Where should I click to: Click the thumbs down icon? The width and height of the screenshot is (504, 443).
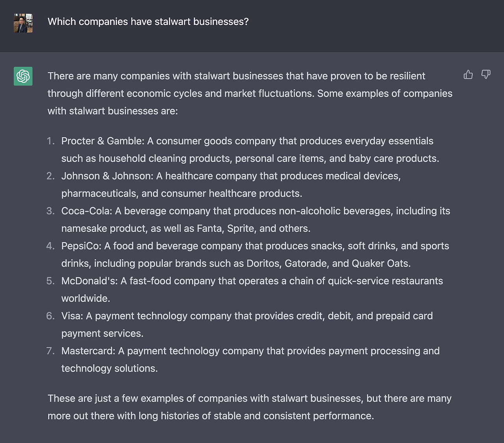click(486, 74)
